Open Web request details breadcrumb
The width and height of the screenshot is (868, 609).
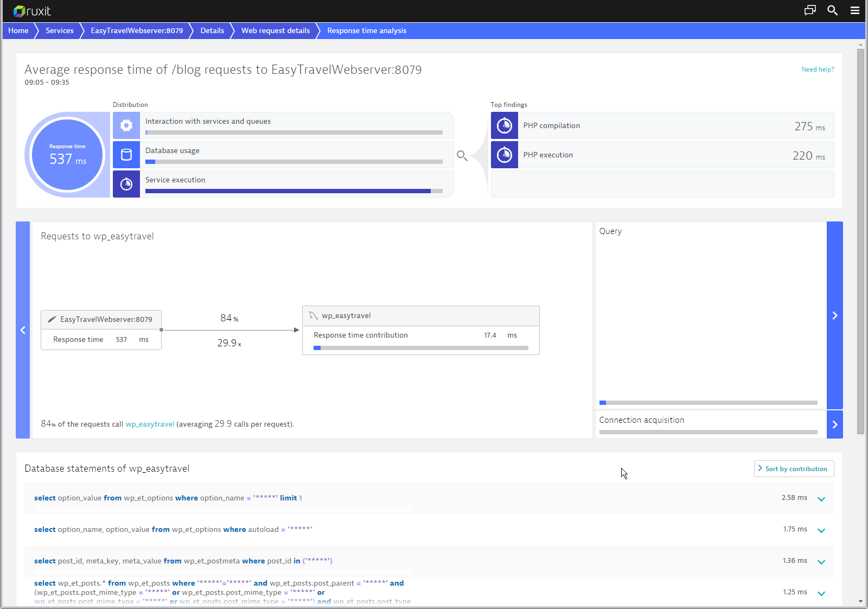(276, 30)
